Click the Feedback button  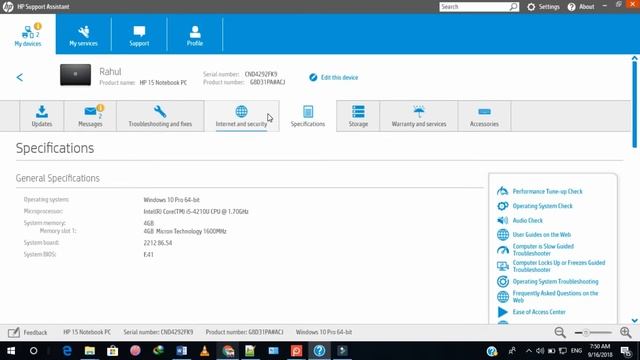(x=28, y=332)
